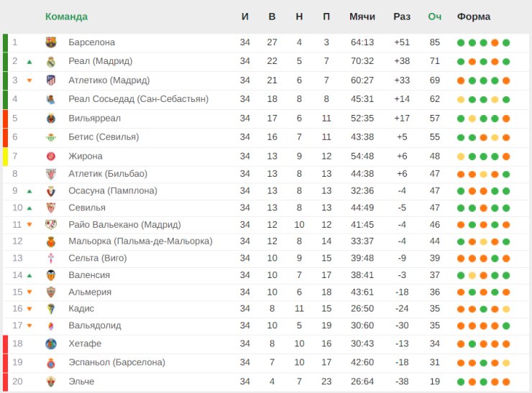Screen dimensions: 532x393
Task: Sort table by Команда column header
Action: coord(66,17)
